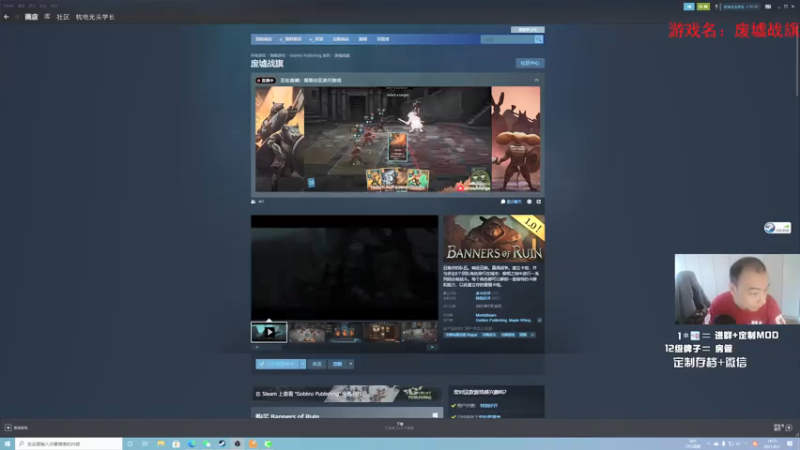Viewport: 800px width, 450px height.
Task: Click the add game plus icon in Steam footer
Action: [x=8, y=428]
